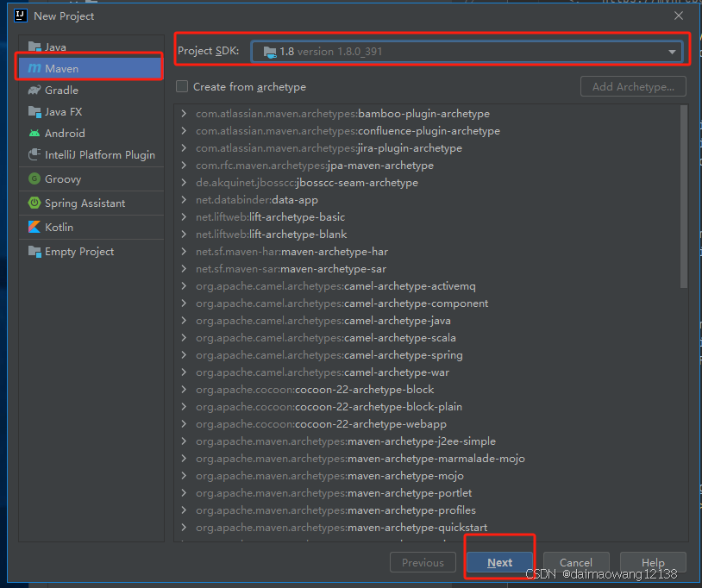Select camel-archetype-spring row
The height and width of the screenshot is (588, 702).
(x=428, y=355)
